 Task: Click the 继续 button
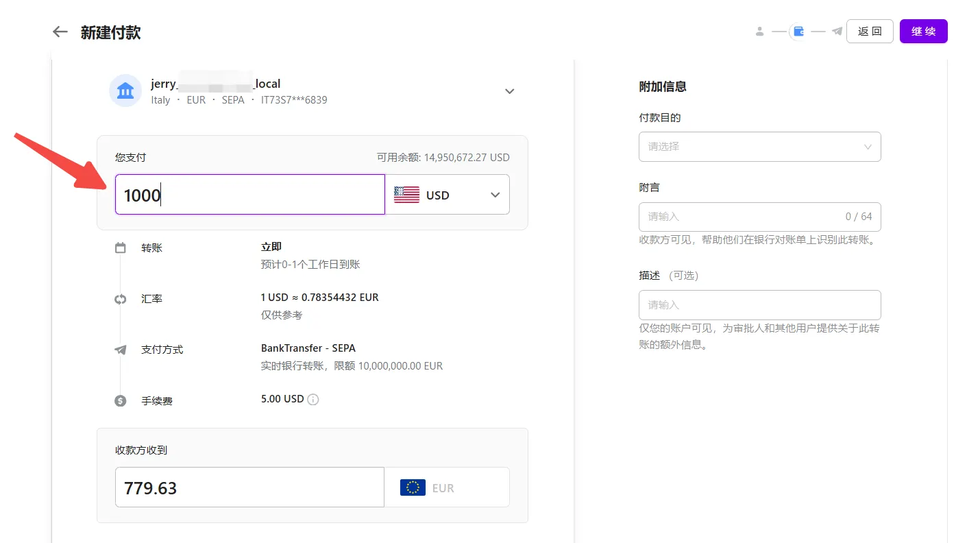click(x=923, y=32)
